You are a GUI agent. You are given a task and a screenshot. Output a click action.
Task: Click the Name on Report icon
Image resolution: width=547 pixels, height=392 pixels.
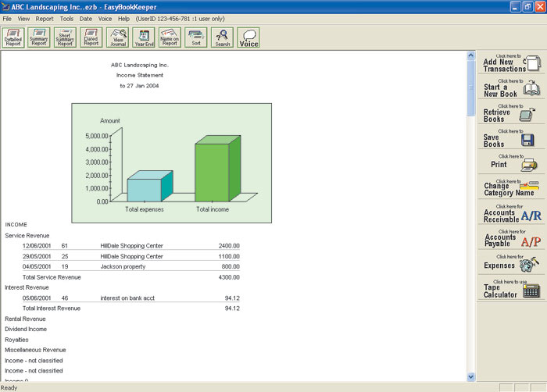170,37
